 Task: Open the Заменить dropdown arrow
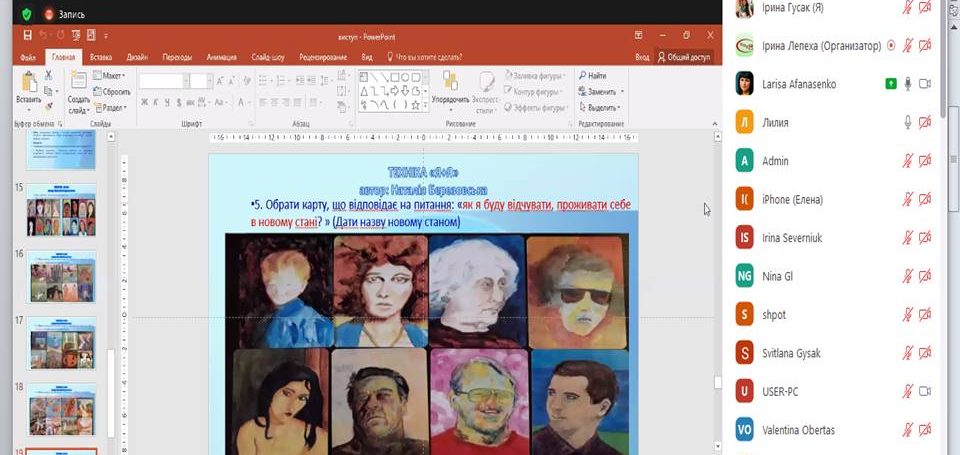622,92
